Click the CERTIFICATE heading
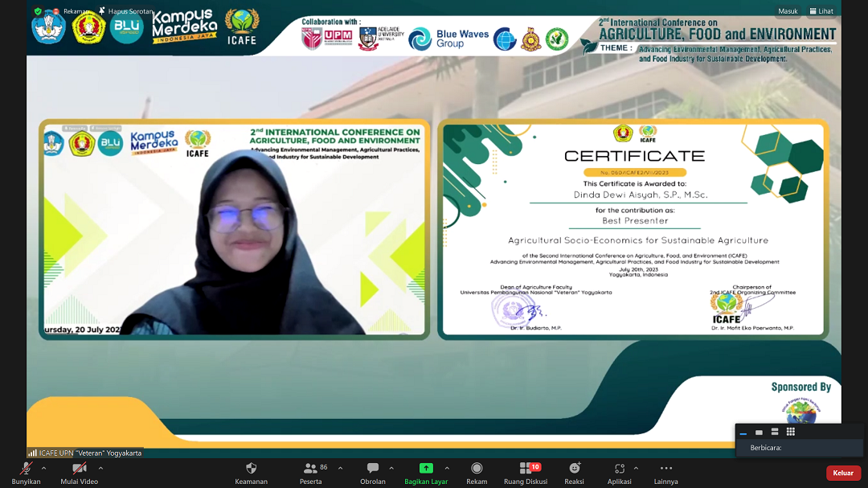Image resolution: width=868 pixels, height=488 pixels. pos(634,156)
